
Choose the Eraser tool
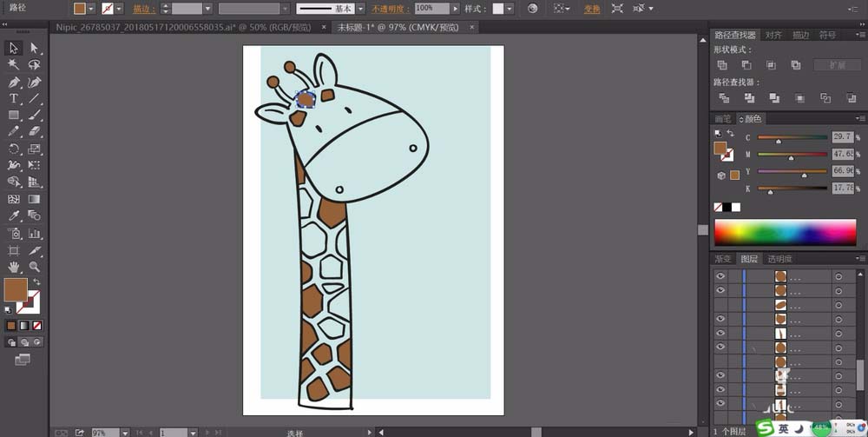pyautogui.click(x=35, y=131)
